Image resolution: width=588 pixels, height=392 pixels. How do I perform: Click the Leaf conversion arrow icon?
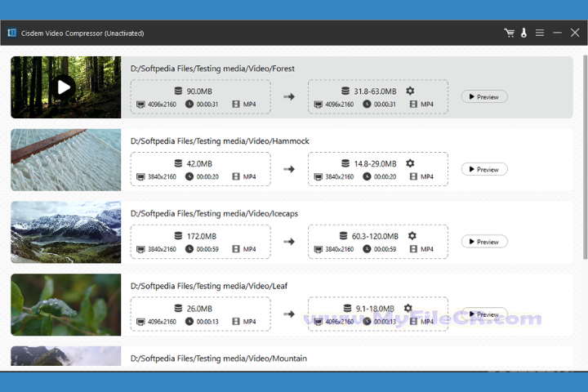point(289,314)
